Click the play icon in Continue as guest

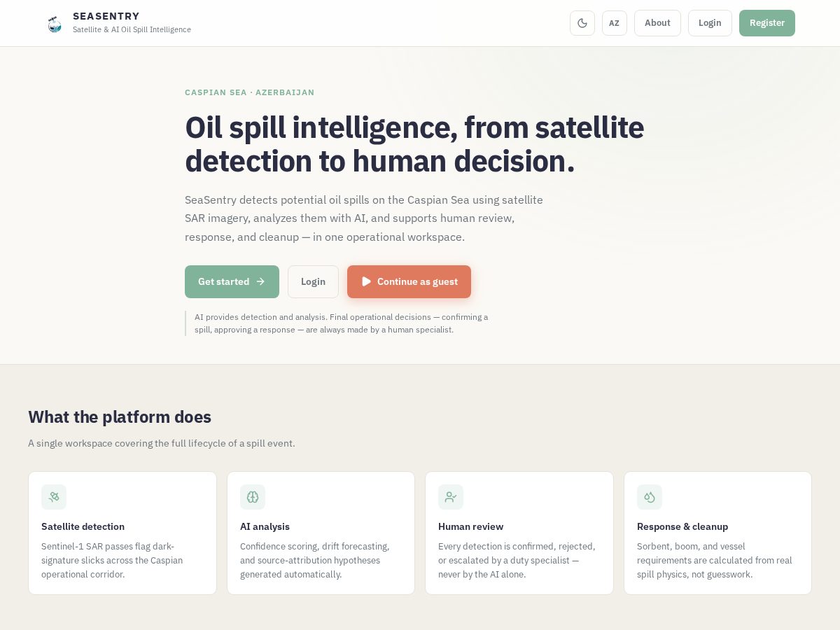[x=366, y=281]
